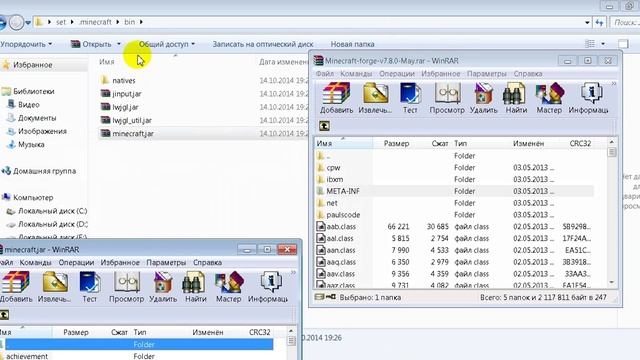Image resolution: width=640 pixels, height=360 pixels.
Task: Click Записать на оптический диск button
Action: [263, 44]
